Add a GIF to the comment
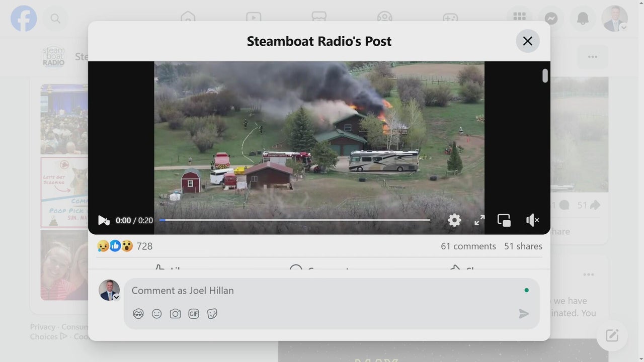The height and width of the screenshot is (362, 644). [x=194, y=314]
